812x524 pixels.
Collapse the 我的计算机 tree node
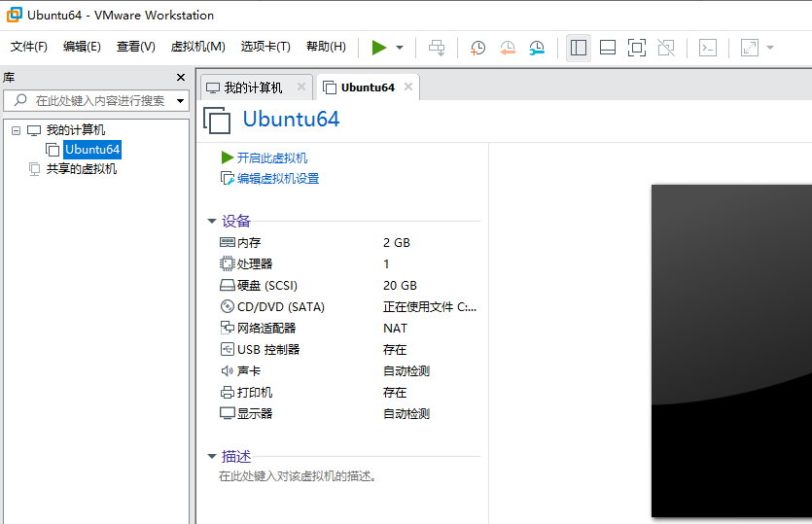(x=17, y=130)
